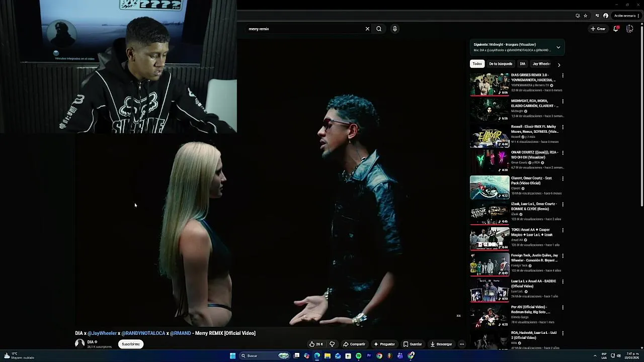Open more actions three-dot menu under video

click(462, 344)
